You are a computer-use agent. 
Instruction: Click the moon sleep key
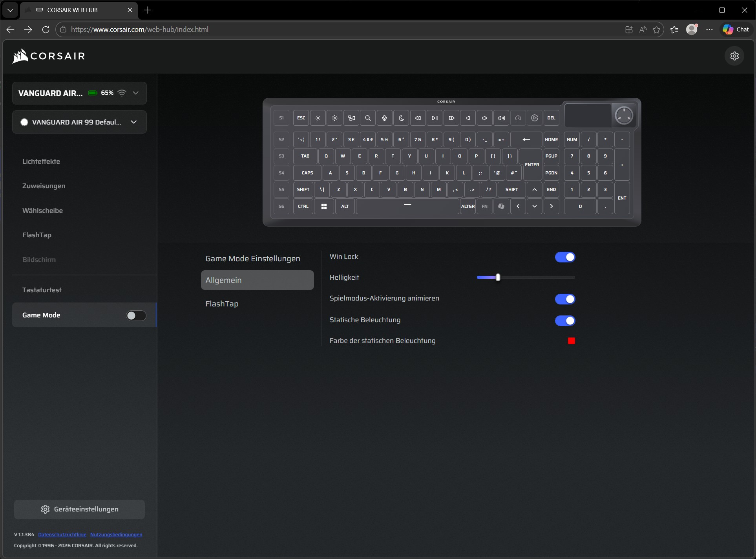(401, 118)
